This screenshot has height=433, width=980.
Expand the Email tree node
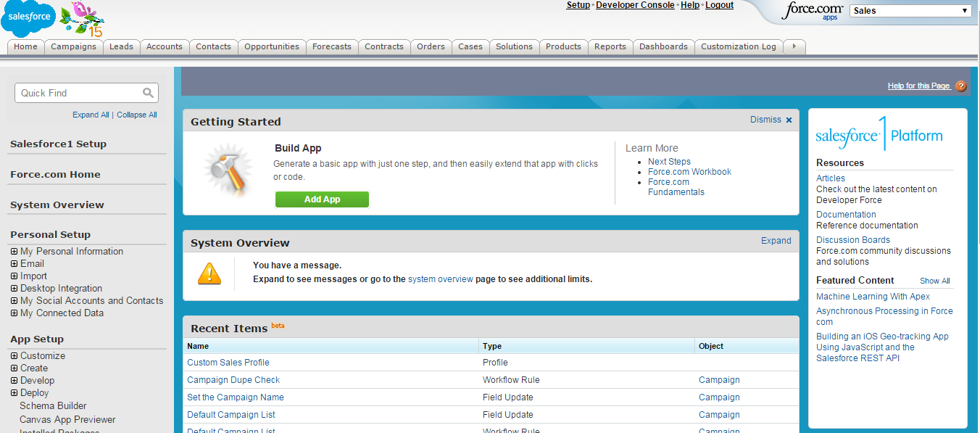14,264
